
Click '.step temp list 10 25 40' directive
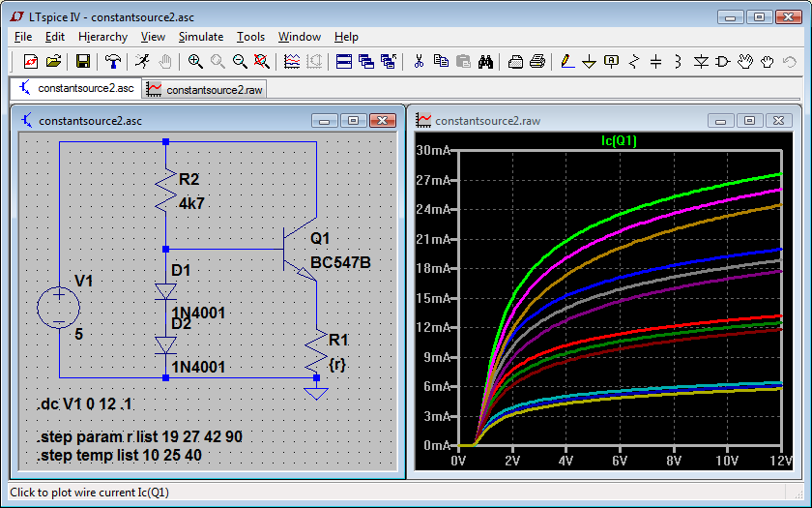(119, 455)
